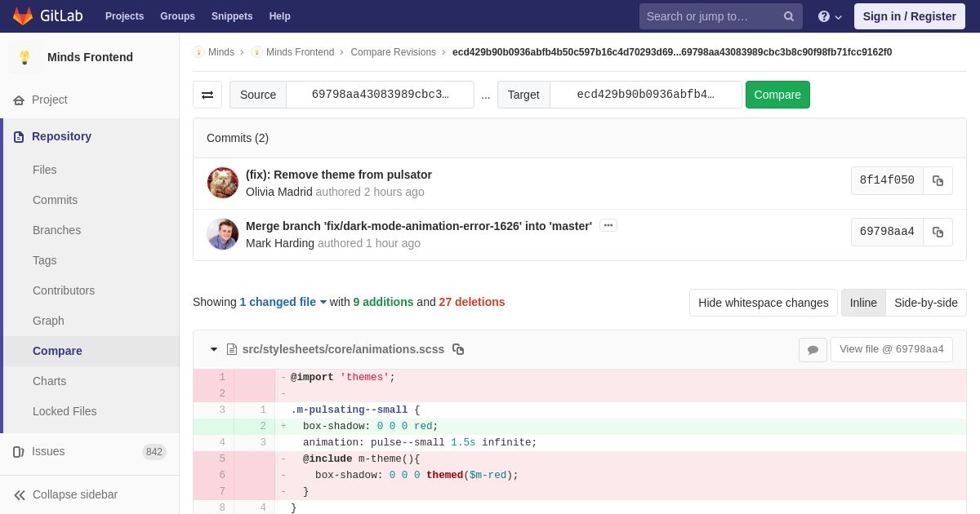Click the Issues 842 count badge
The height and width of the screenshot is (514, 980).
(154, 452)
